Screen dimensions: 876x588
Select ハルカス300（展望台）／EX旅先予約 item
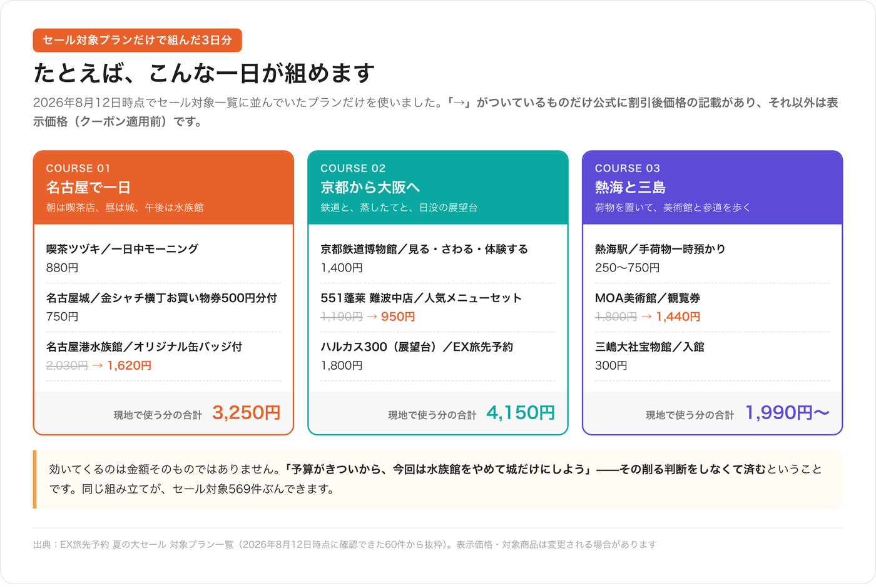coord(417,347)
